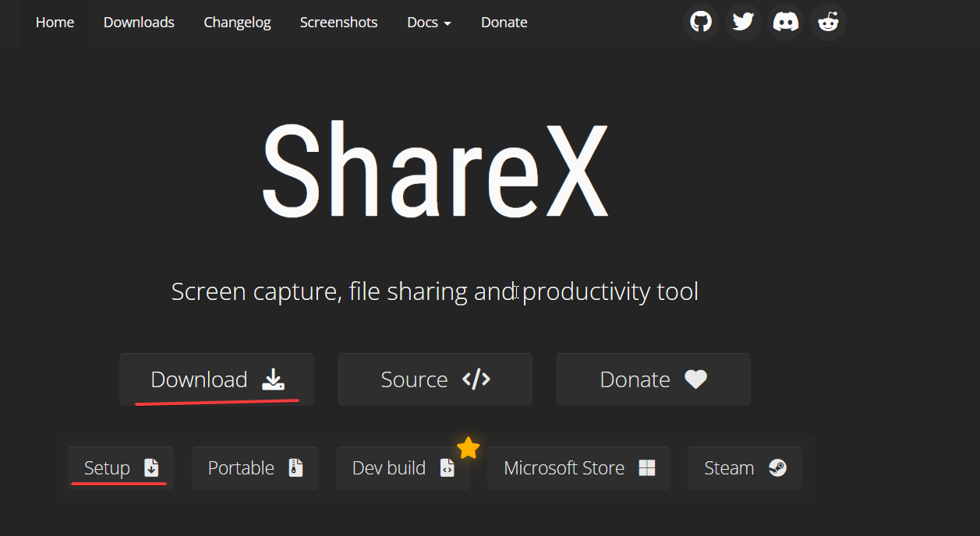Viewport: 980px width, 536px height.
Task: Expand the Docs dropdown menu
Action: click(x=429, y=23)
